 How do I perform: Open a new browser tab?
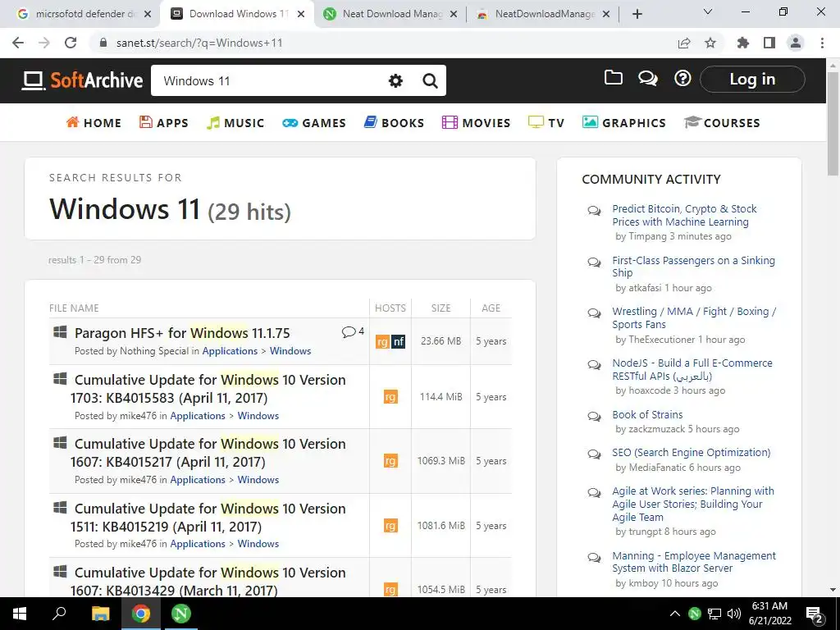coord(637,14)
